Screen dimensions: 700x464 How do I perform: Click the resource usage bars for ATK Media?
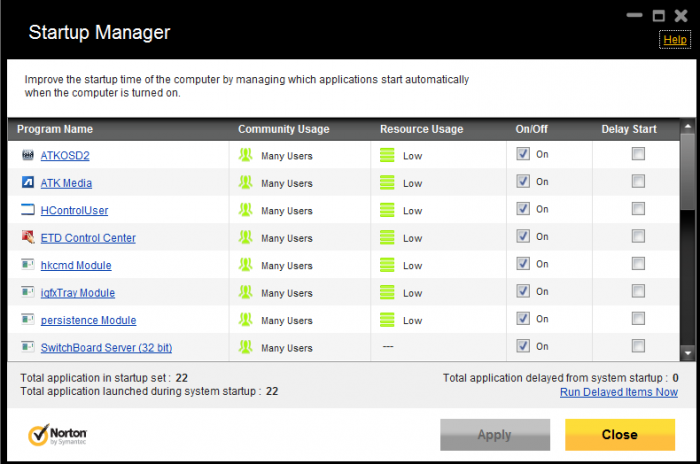(x=387, y=183)
